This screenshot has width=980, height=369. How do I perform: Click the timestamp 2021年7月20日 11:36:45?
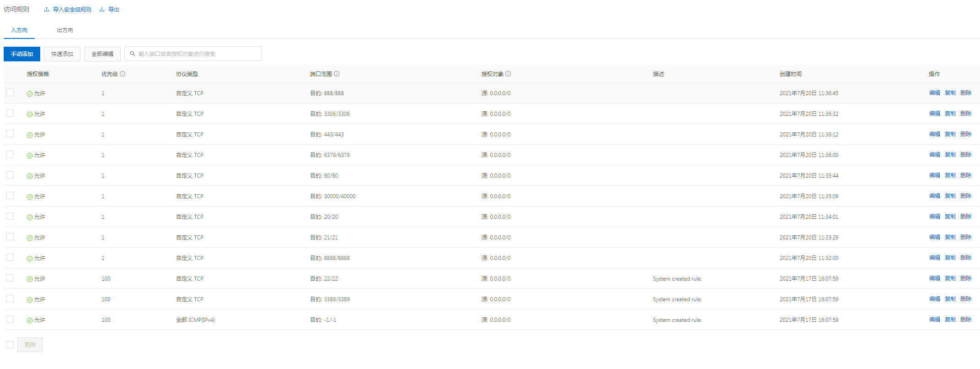[809, 93]
